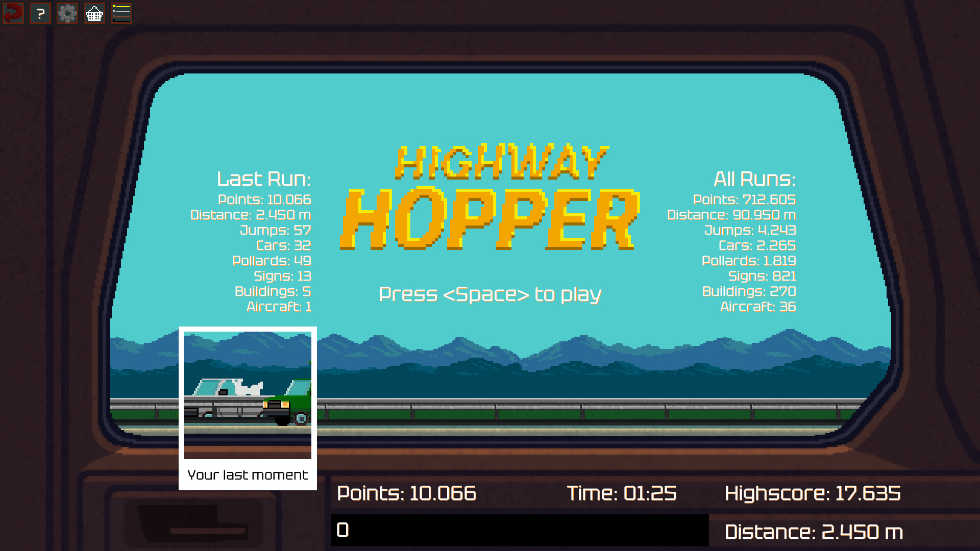This screenshot has height=551, width=980.
Task: Click 'Signs: 13' stat
Action: (x=283, y=276)
